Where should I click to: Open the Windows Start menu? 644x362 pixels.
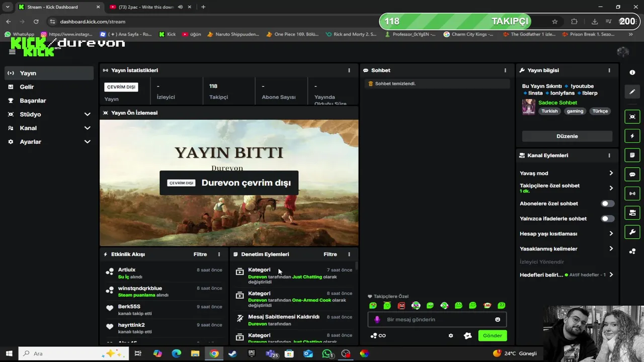9,353
